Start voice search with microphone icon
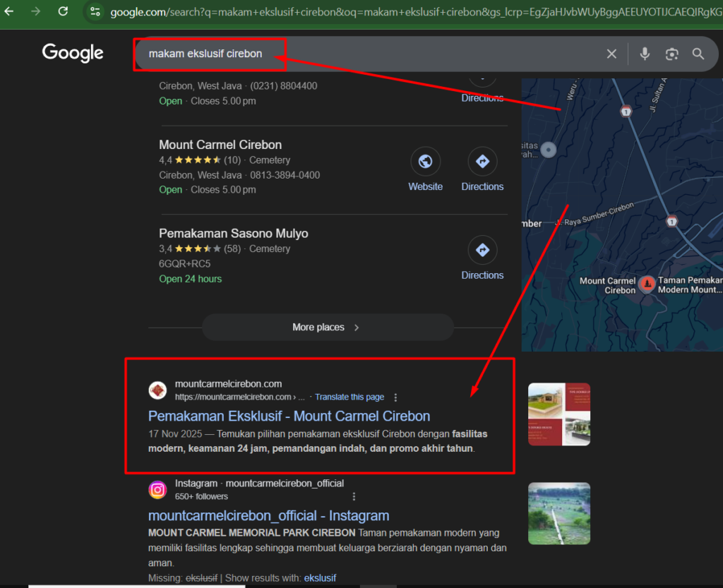The height and width of the screenshot is (588, 723). pos(645,54)
